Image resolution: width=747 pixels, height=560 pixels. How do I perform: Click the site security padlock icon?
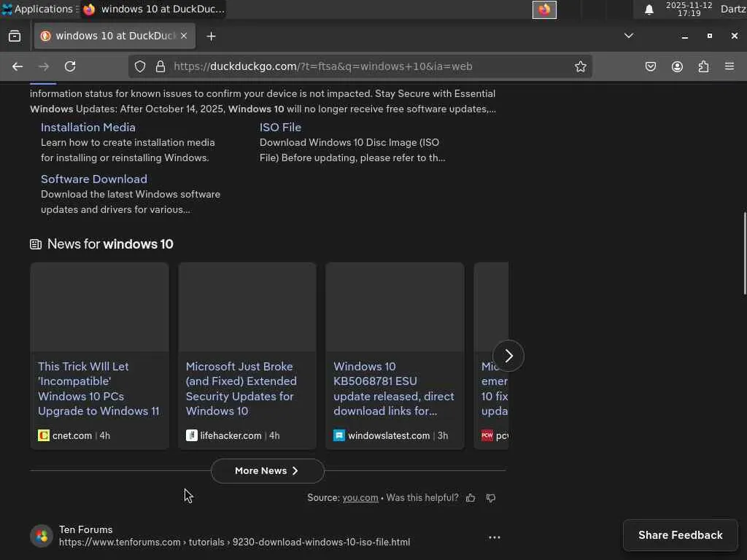point(160,66)
